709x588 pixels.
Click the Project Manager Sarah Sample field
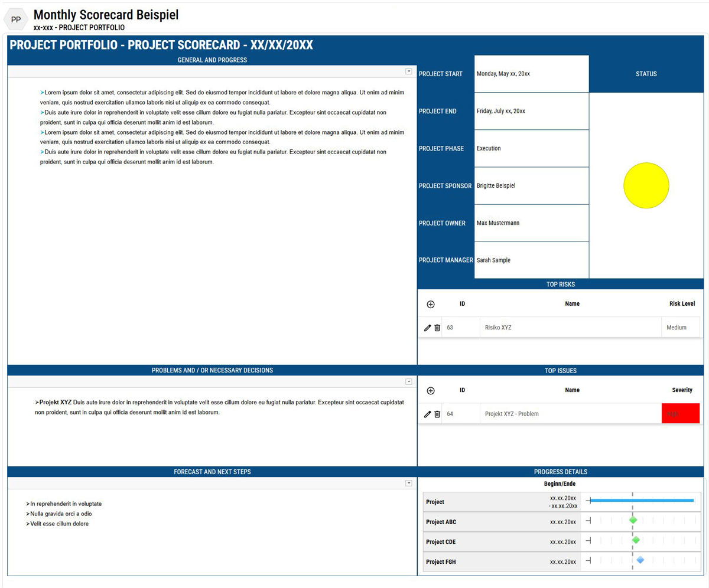pyautogui.click(x=531, y=260)
